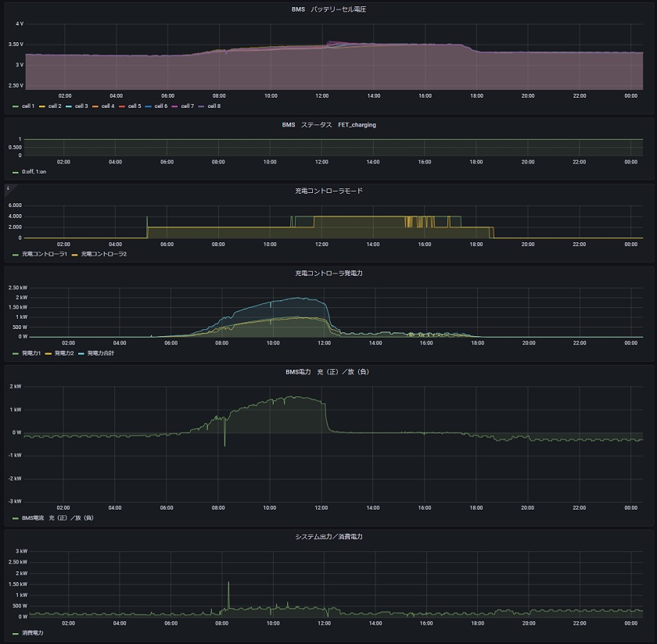The image size is (657, 644).
Task: Open the BMS電力 充（正）／放（負） panel title menu
Action: [x=327, y=372]
